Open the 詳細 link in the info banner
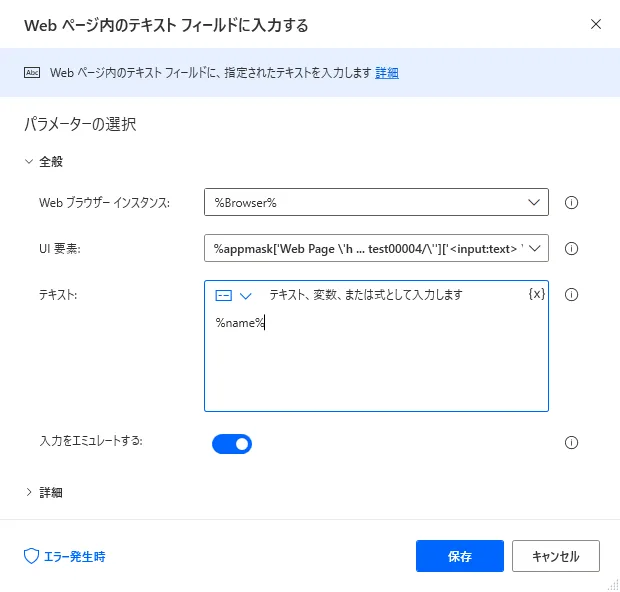Image resolution: width=620 pixels, height=592 pixels. coord(387,73)
